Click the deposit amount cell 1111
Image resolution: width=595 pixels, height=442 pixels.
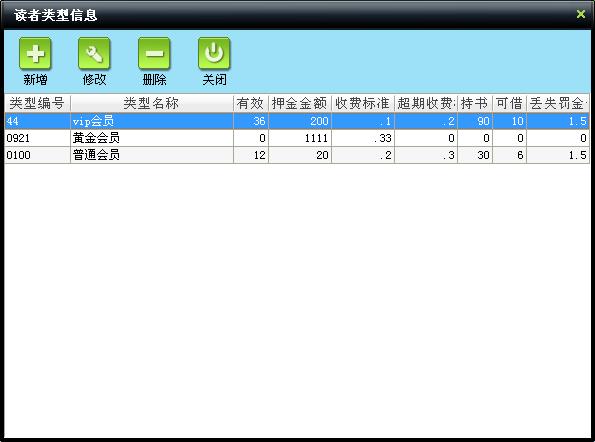300,138
